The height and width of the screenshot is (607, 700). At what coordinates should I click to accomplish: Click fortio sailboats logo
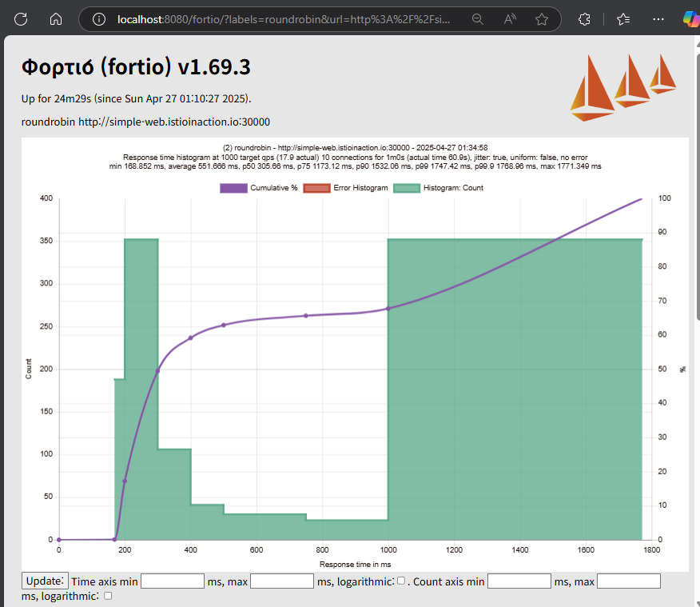(x=622, y=87)
